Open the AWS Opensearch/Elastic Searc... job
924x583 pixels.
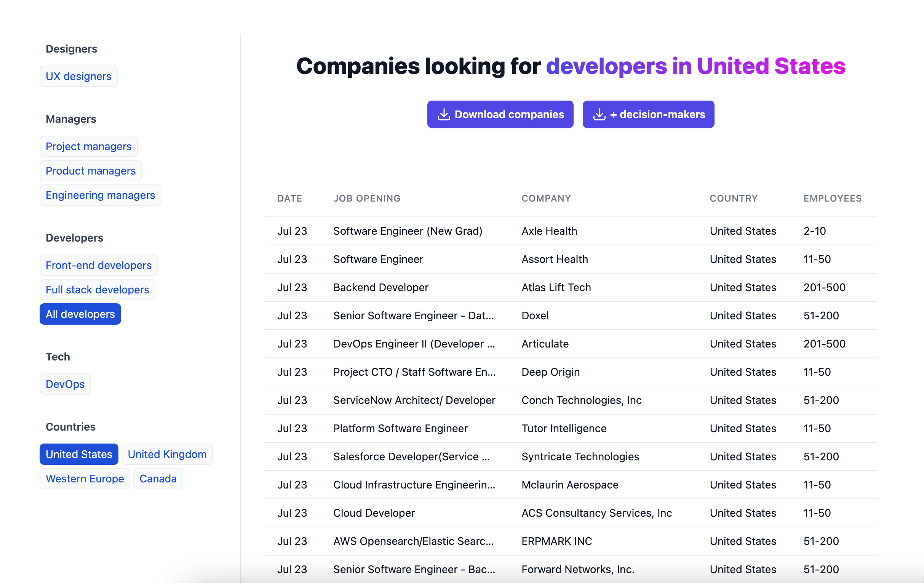413,541
